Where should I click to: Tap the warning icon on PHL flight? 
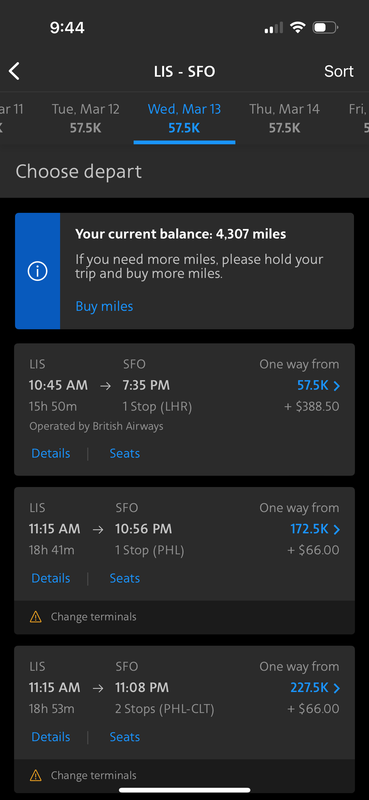coord(35,617)
